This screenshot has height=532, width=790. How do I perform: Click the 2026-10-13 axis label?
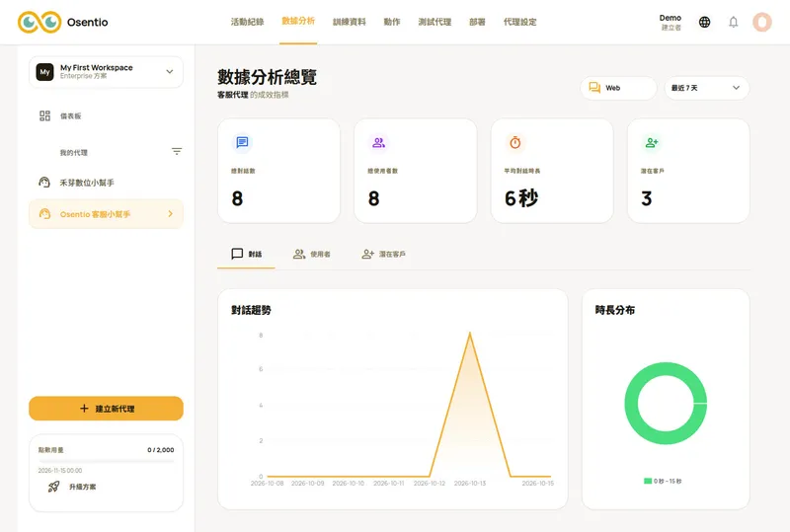pos(470,483)
